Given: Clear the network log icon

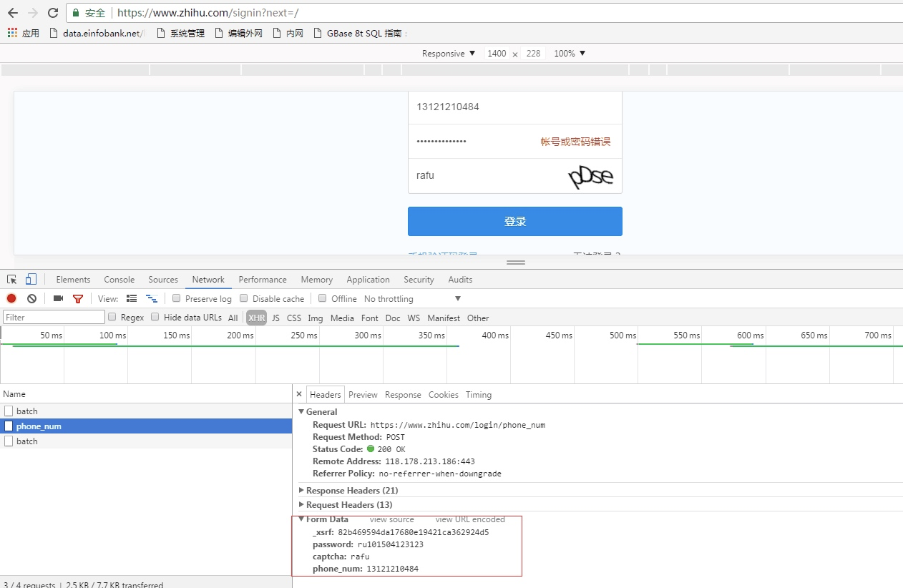Looking at the screenshot, I should (x=31, y=299).
